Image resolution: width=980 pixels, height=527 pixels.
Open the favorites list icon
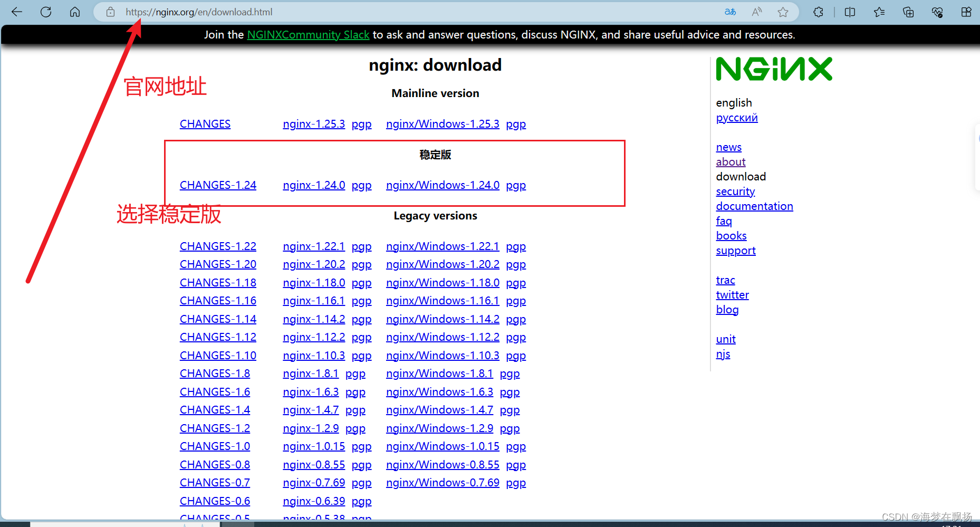879,12
